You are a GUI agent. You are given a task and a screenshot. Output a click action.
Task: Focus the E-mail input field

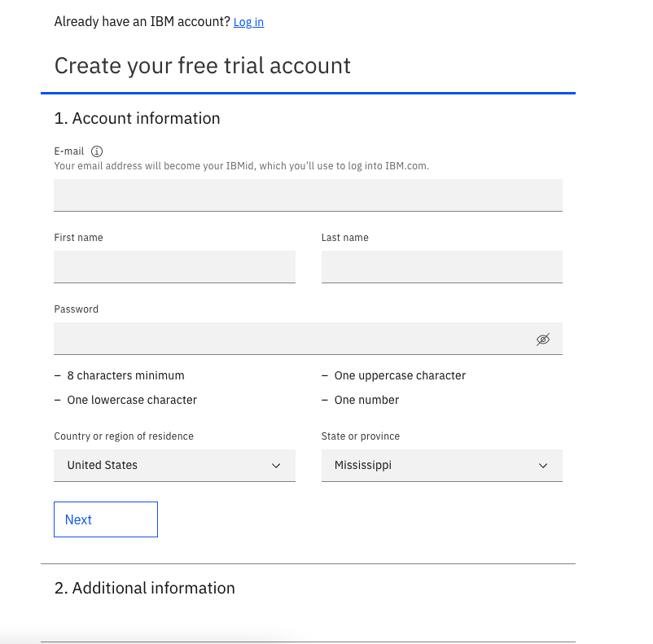pos(308,195)
